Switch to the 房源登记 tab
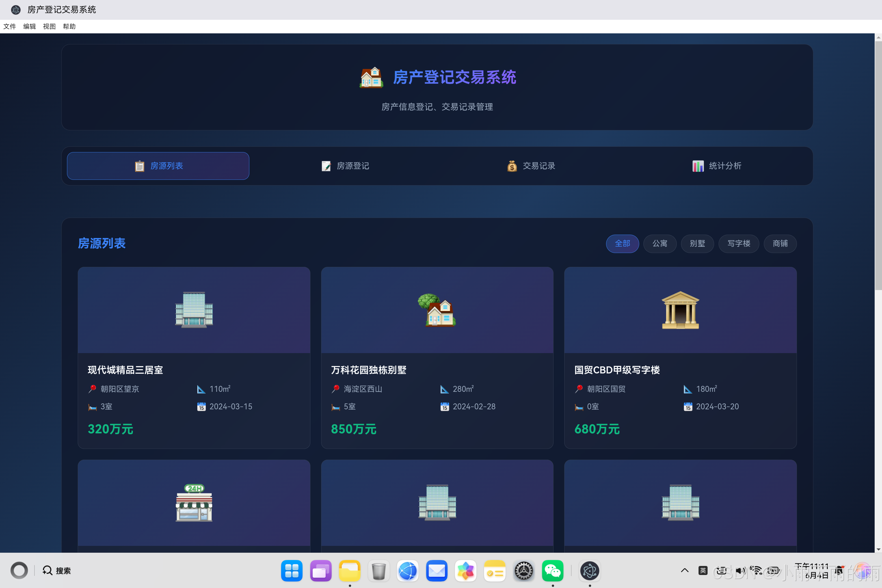 click(x=345, y=166)
